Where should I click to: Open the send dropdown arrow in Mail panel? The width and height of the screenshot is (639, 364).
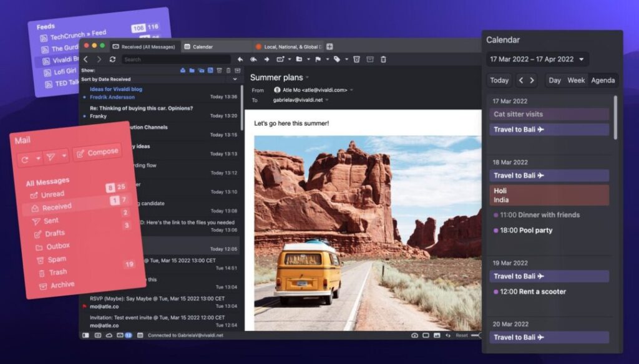click(x=64, y=156)
